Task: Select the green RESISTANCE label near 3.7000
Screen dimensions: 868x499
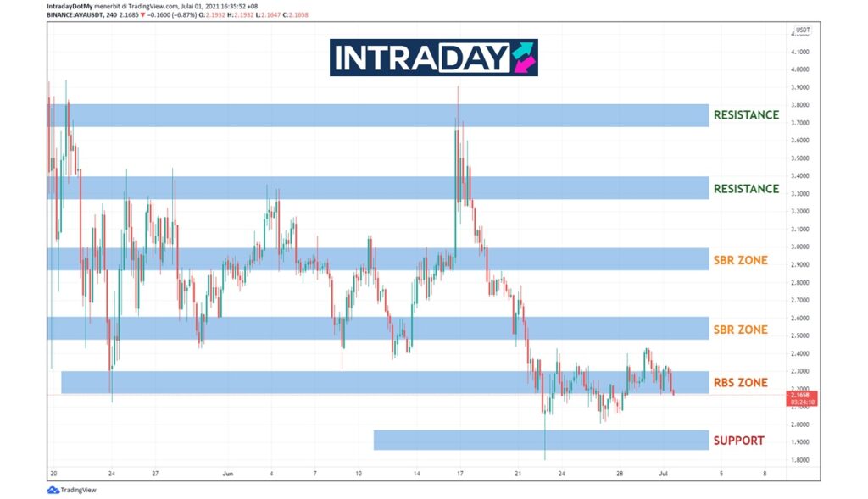Action: point(746,115)
